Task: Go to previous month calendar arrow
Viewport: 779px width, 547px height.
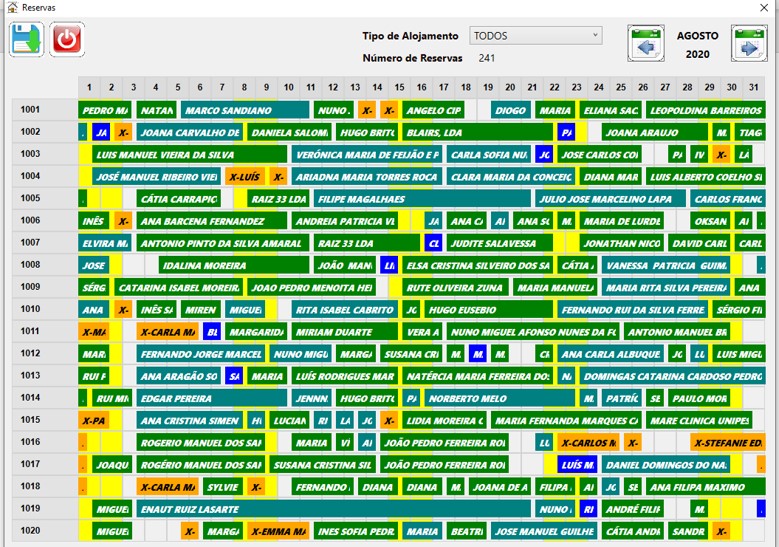Action: (646, 44)
